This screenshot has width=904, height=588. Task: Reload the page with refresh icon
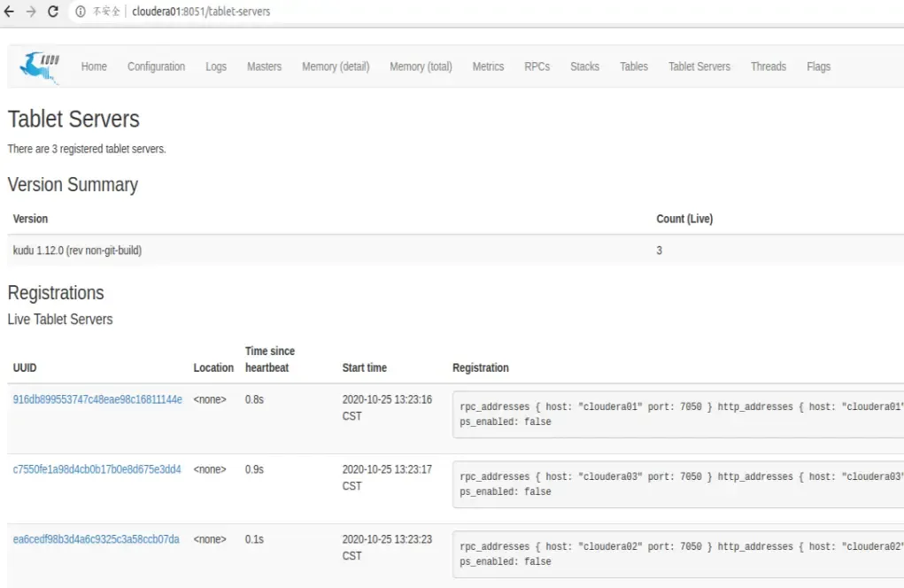pyautogui.click(x=53, y=12)
